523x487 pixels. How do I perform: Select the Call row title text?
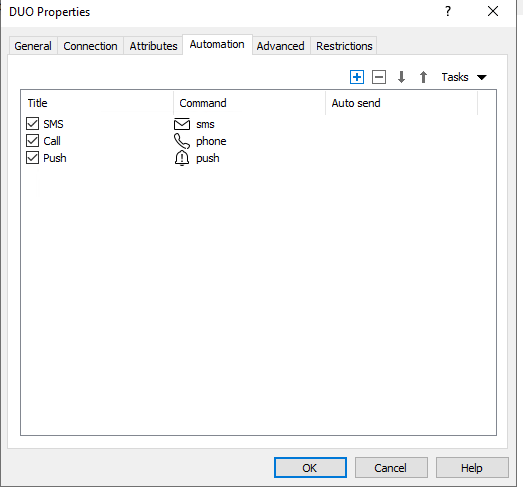(x=52, y=141)
